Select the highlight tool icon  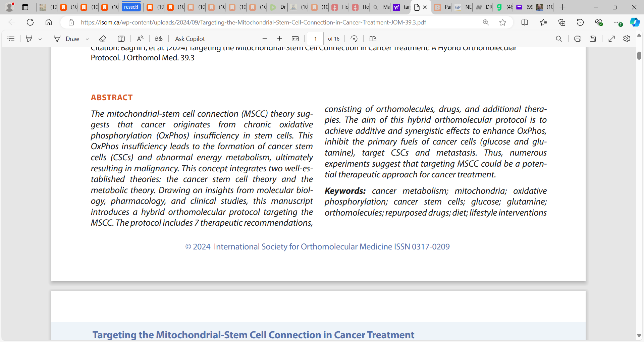[29, 39]
